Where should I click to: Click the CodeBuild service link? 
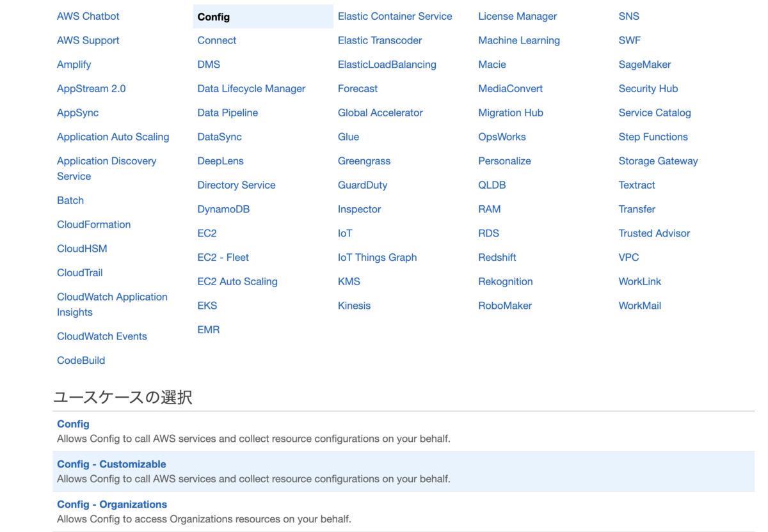(x=81, y=361)
